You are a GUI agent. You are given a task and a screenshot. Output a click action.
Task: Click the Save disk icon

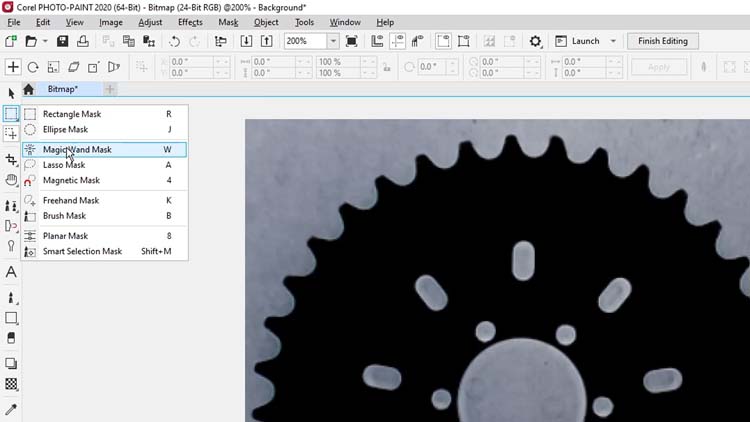tap(62, 41)
